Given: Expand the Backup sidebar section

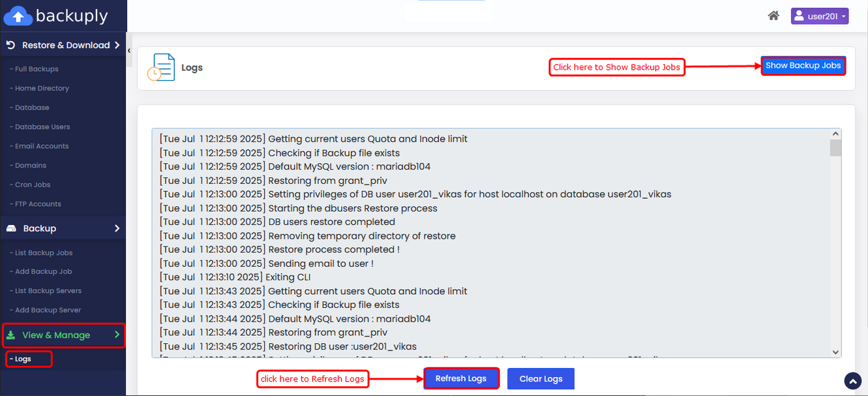Looking at the screenshot, I should tap(63, 228).
